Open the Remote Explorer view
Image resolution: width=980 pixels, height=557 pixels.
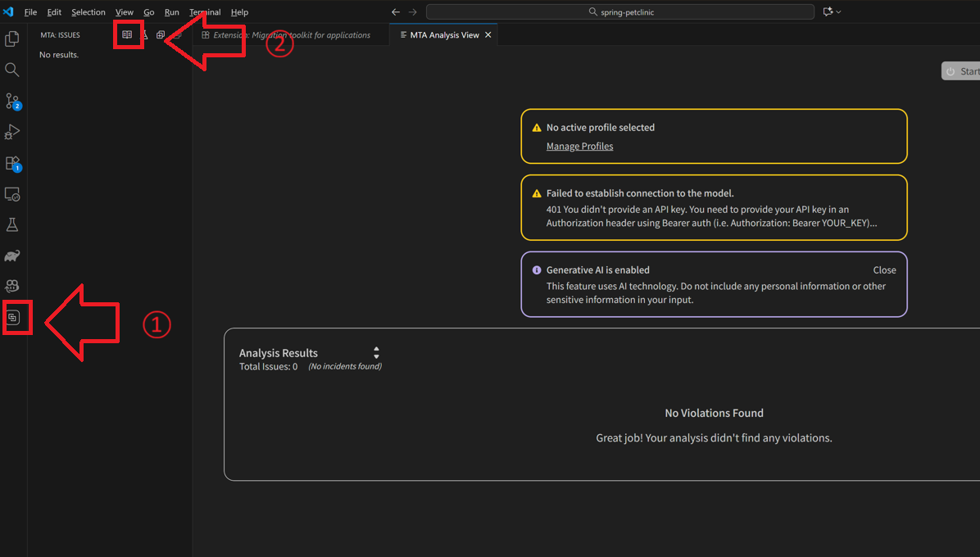(x=11, y=194)
